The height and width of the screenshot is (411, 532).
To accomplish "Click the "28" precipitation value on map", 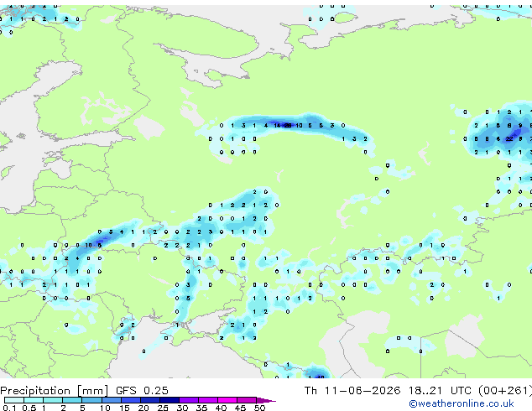I will click(x=288, y=126).
